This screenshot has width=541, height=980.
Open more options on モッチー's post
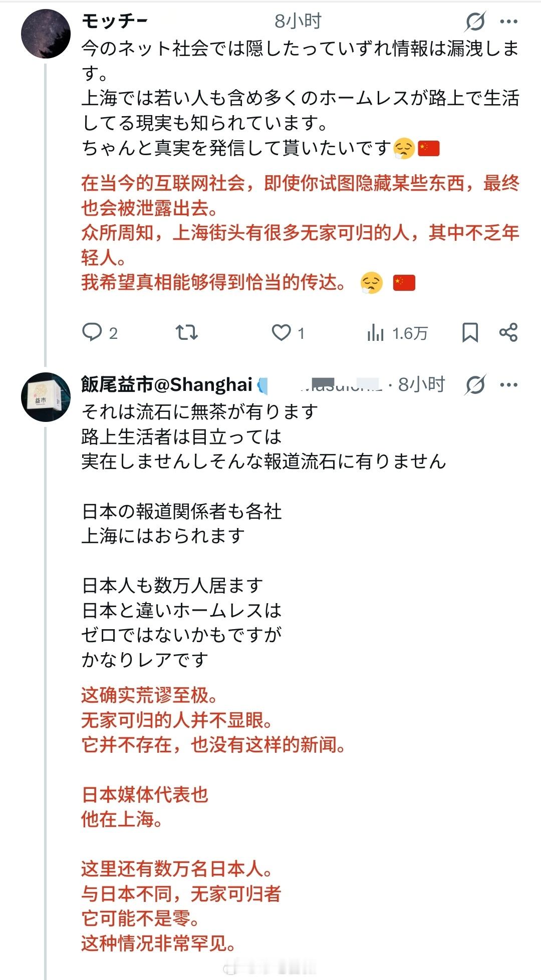pyautogui.click(x=509, y=22)
